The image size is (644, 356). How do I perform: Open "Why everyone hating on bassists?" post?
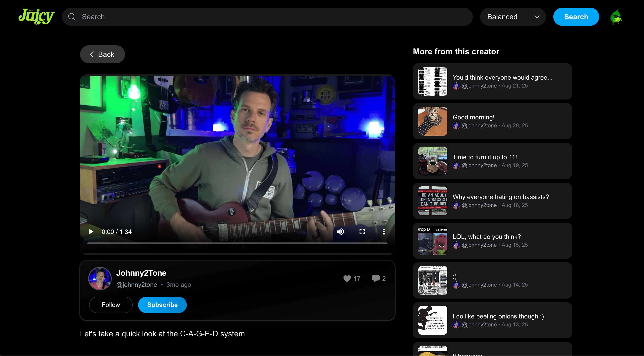point(492,201)
